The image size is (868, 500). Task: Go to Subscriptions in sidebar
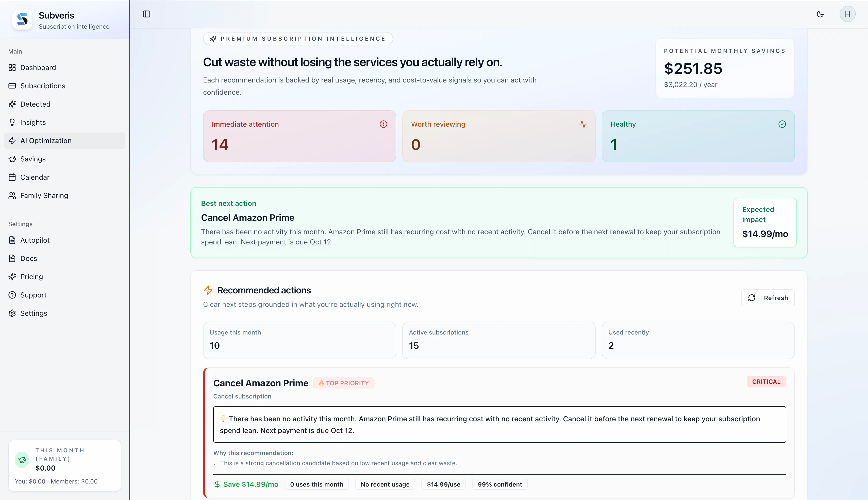(64, 86)
